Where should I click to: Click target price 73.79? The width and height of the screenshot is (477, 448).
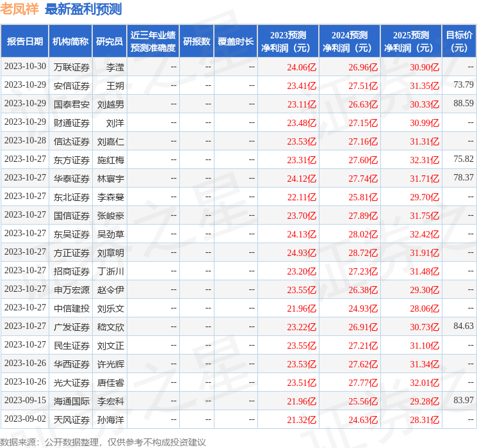pos(464,84)
